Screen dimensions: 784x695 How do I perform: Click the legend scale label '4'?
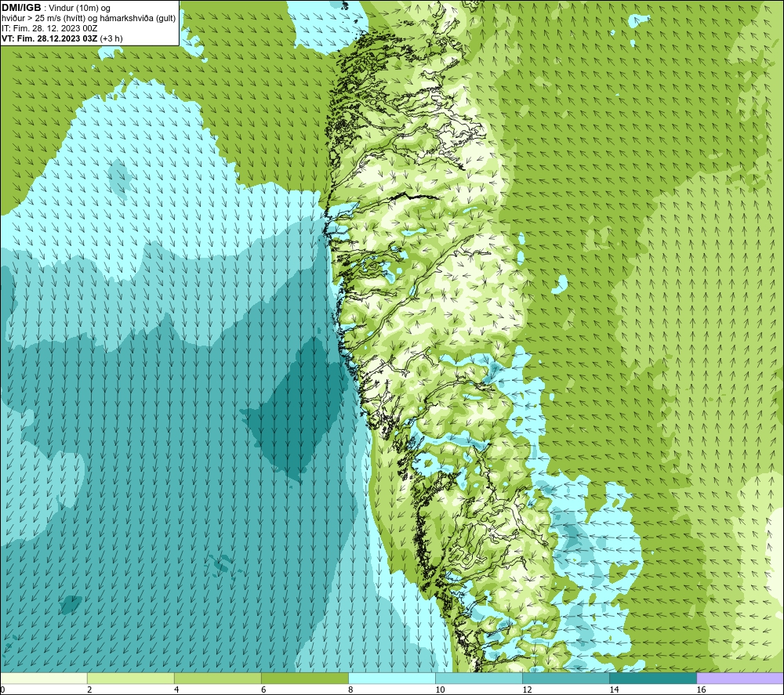[176, 690]
